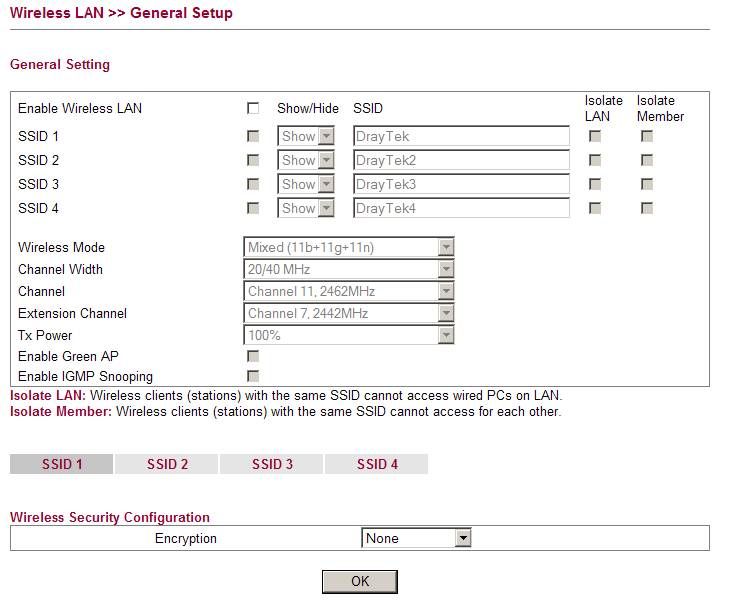Expand the Channel Width dropdown
Viewport: 750px width, 604px height.
click(x=349, y=269)
